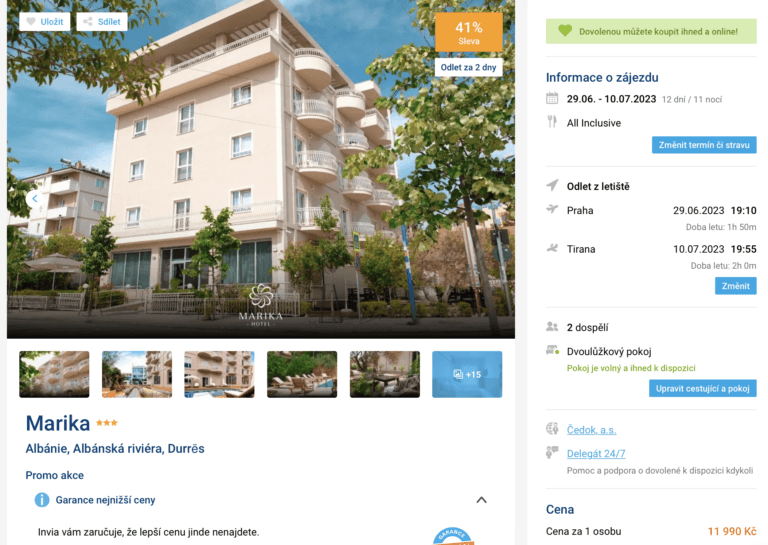This screenshot has height=545, width=768.
Task: Click the 41% Sleva discount badge
Action: (469, 32)
